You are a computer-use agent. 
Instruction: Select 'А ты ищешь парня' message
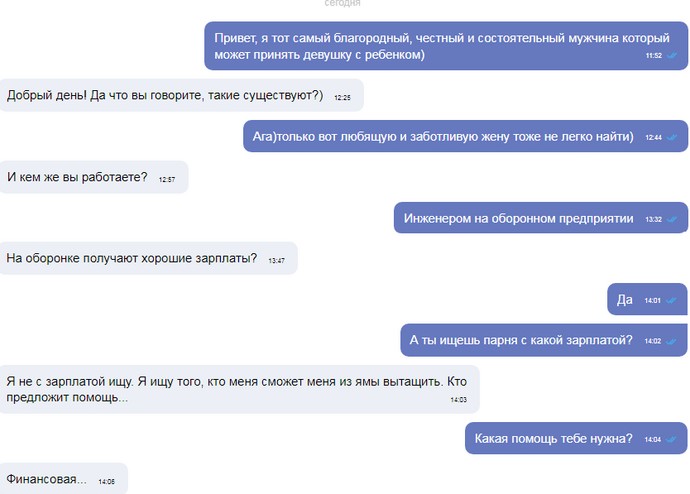point(544,340)
